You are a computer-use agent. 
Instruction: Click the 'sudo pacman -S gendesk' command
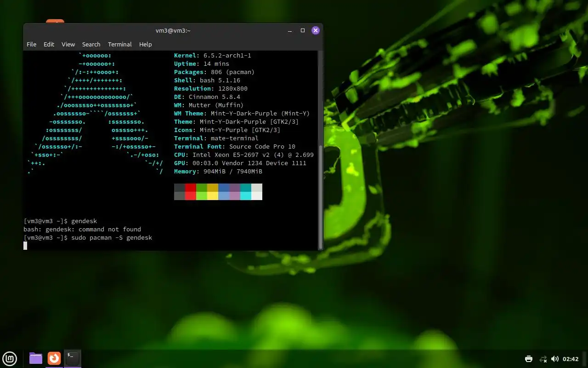tap(112, 238)
